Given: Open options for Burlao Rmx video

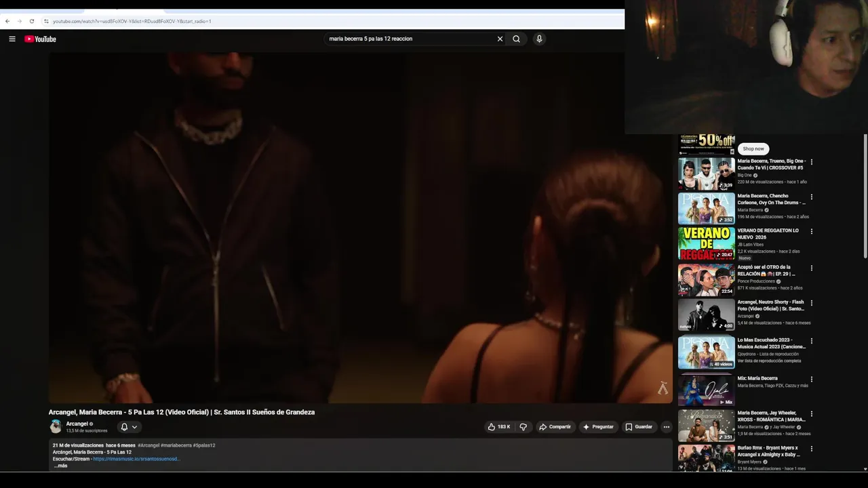Looking at the screenshot, I should click(x=811, y=449).
